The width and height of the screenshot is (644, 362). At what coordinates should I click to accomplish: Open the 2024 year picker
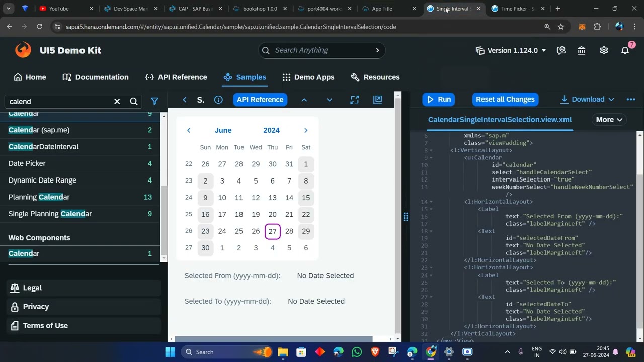coord(271,130)
